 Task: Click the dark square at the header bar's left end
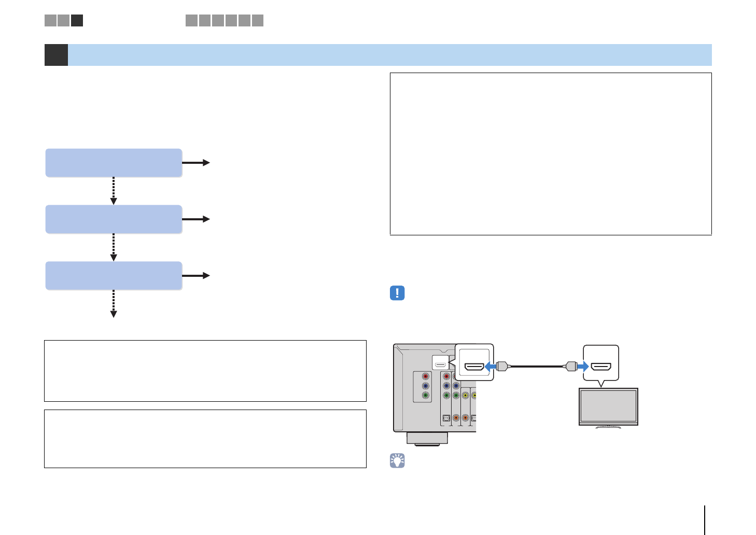point(56,55)
